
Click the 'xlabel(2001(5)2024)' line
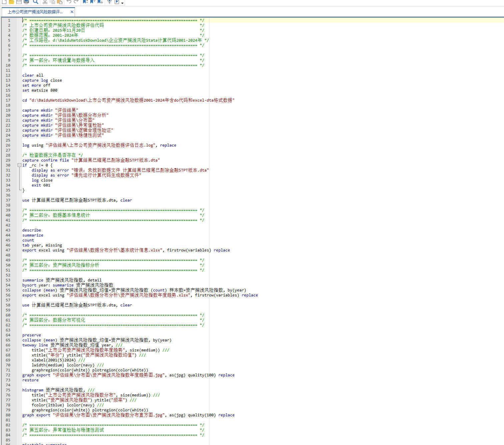pos(58,360)
